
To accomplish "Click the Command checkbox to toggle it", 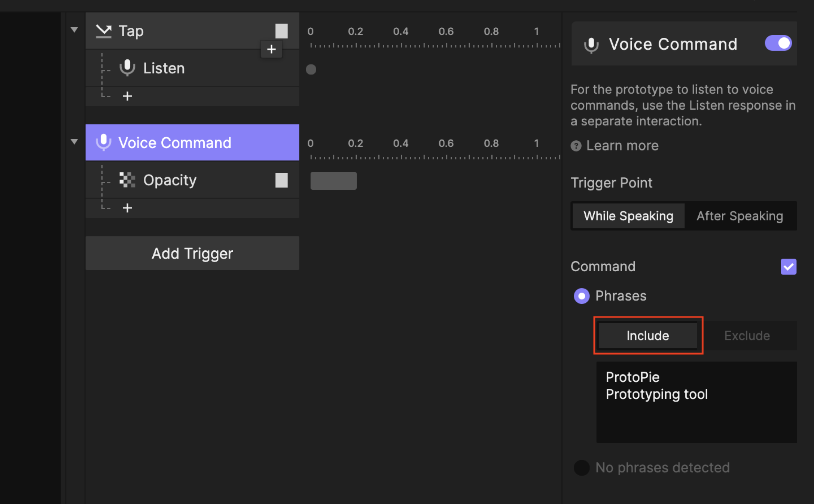I will pos(789,267).
